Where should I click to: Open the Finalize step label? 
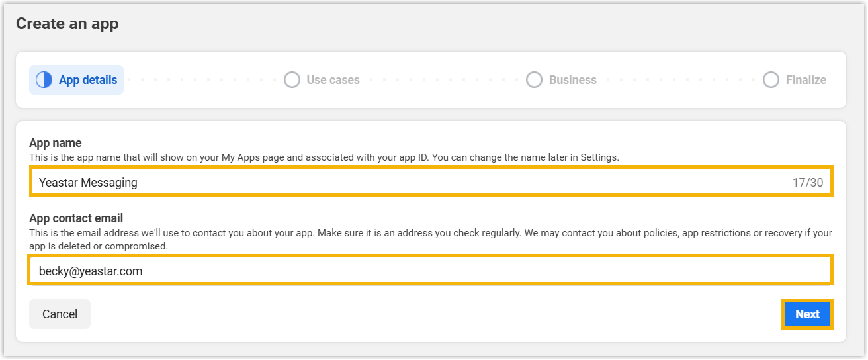tap(806, 80)
